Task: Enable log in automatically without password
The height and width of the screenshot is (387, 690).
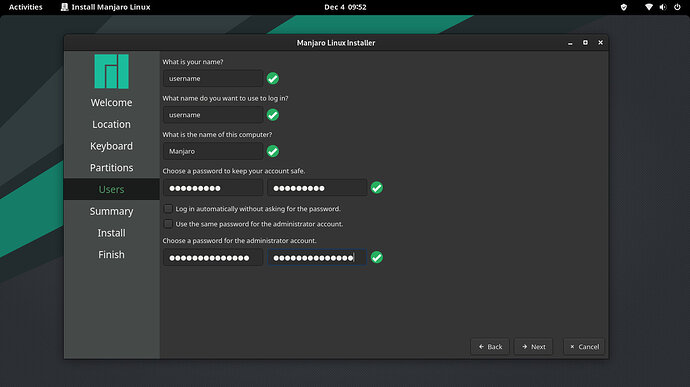Action: 168,209
